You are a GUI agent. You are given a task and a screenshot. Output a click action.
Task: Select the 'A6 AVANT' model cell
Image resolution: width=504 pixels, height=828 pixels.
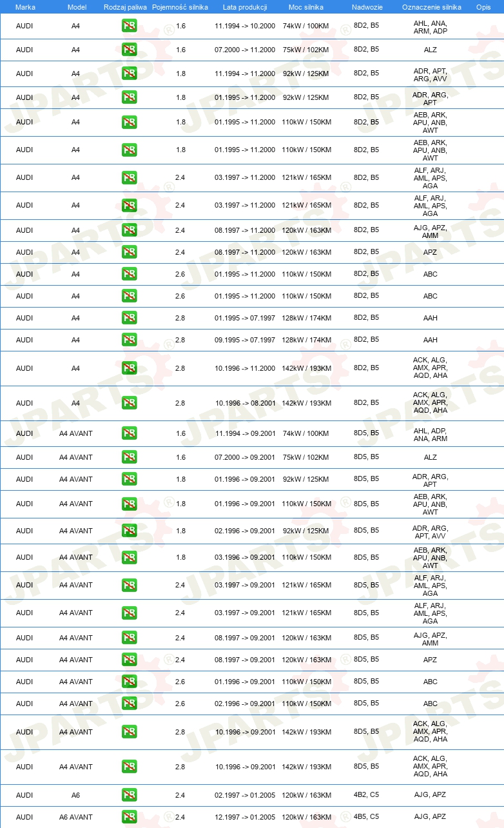(76, 817)
